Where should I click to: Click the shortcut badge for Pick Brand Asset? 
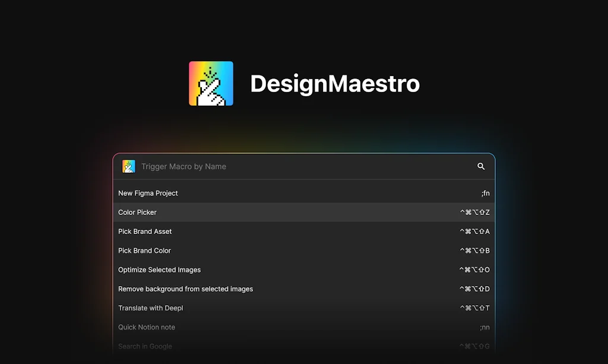(x=475, y=232)
